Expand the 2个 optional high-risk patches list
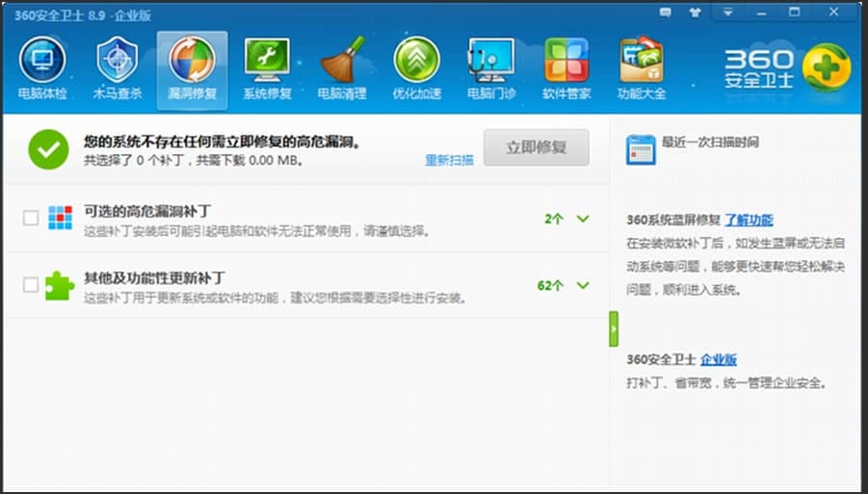The image size is (868, 494). pos(582,219)
